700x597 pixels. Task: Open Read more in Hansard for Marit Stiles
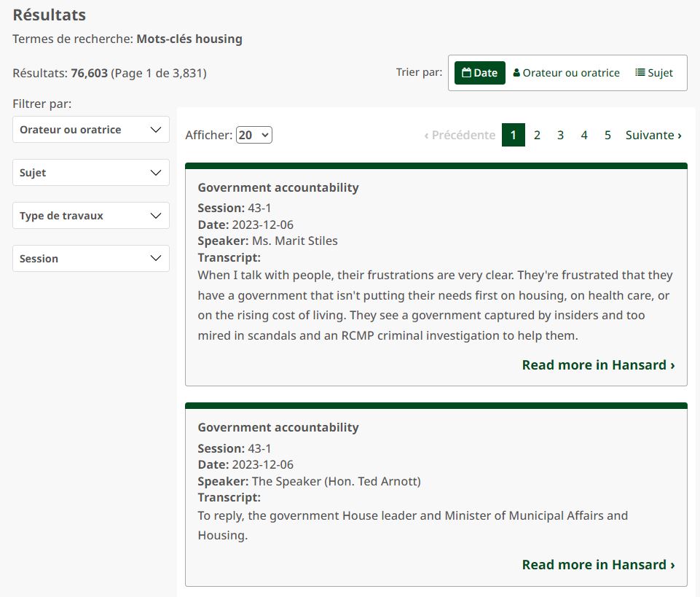coord(598,365)
